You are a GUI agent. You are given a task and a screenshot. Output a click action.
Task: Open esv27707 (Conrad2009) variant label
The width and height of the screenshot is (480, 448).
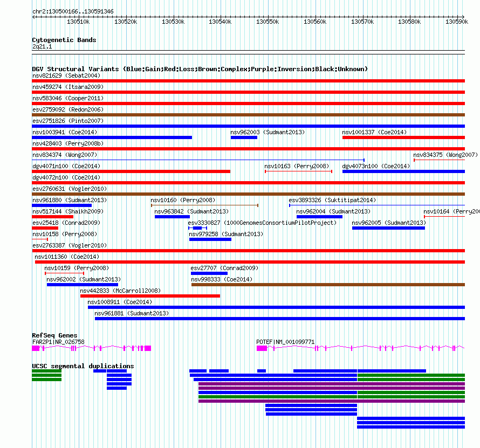[x=224, y=268]
